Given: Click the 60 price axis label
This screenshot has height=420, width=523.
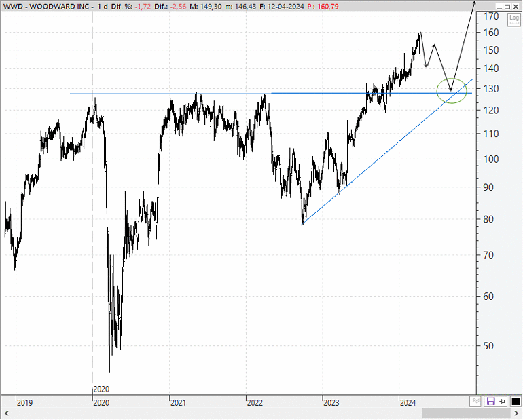Looking at the screenshot, I should pyautogui.click(x=488, y=296).
